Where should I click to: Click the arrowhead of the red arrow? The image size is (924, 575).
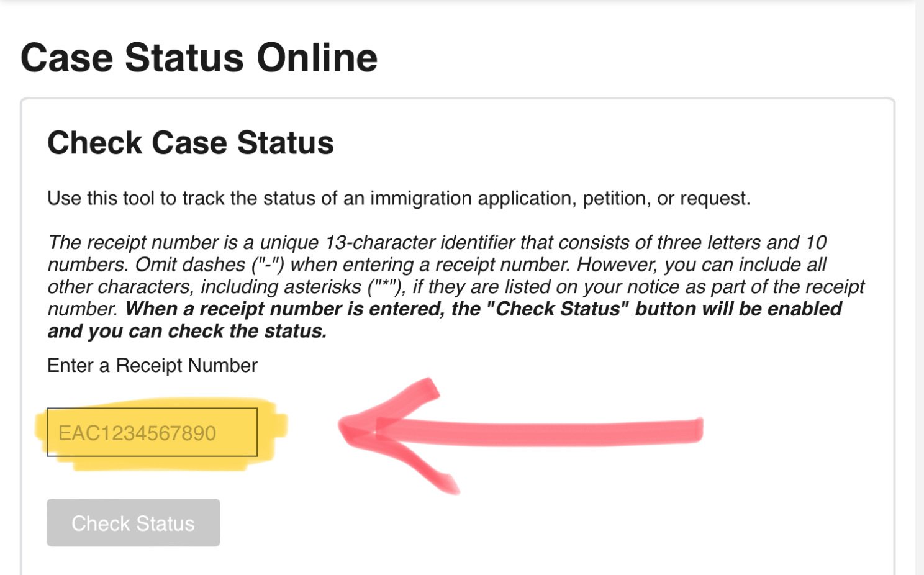[x=373, y=432]
